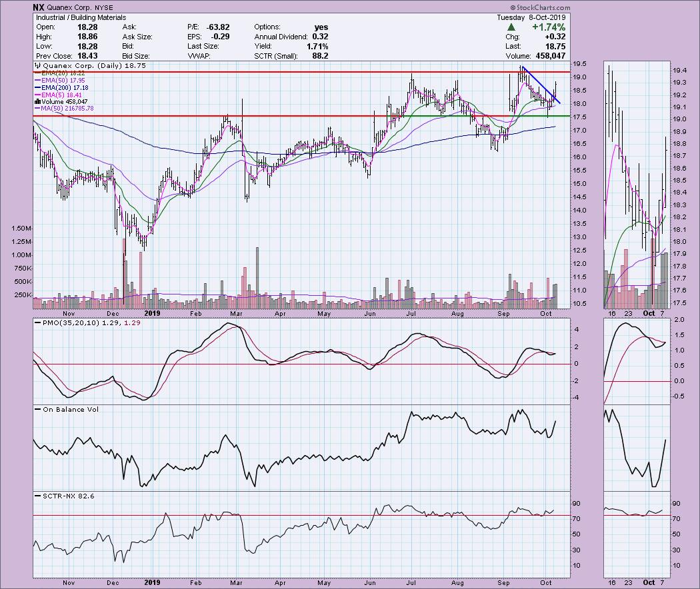Click the 19.5 price axis label
The height and width of the screenshot is (589, 700).
[x=581, y=64]
